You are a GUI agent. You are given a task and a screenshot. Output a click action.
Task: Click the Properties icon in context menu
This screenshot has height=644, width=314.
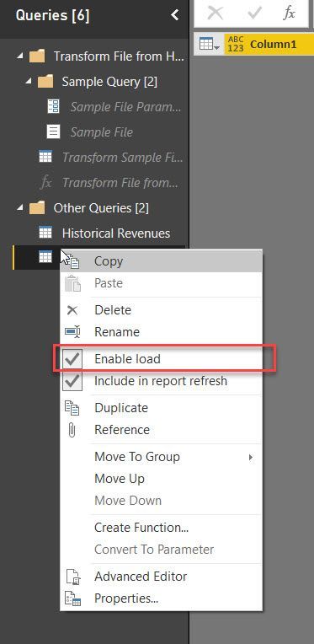[72, 598]
